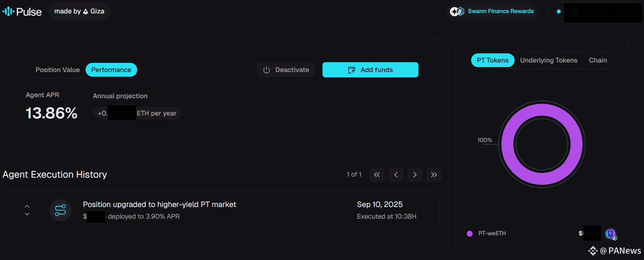Switch to Position Value view
Image resolution: width=644 pixels, height=260 pixels.
(58, 70)
